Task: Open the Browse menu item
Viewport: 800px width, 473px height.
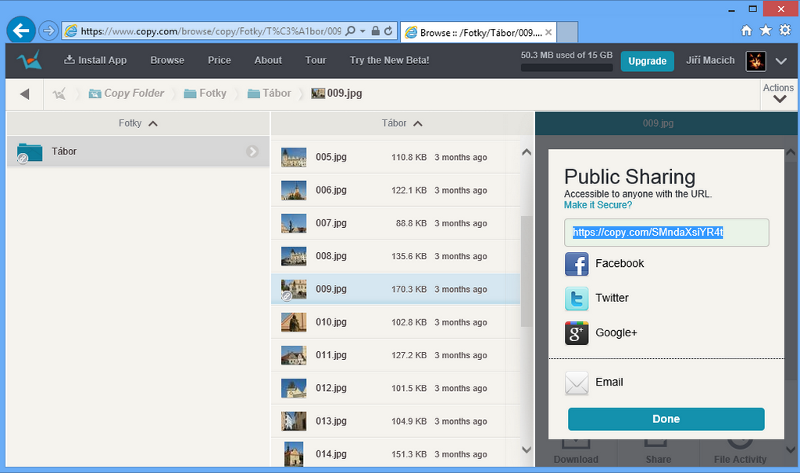Action: 167,60
